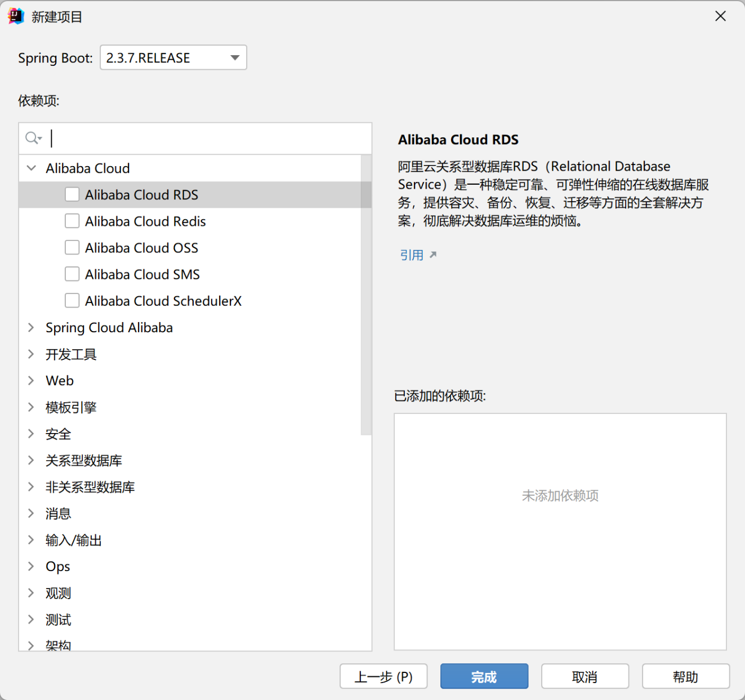Expand the Web category
The width and height of the screenshot is (745, 700).
[31, 380]
